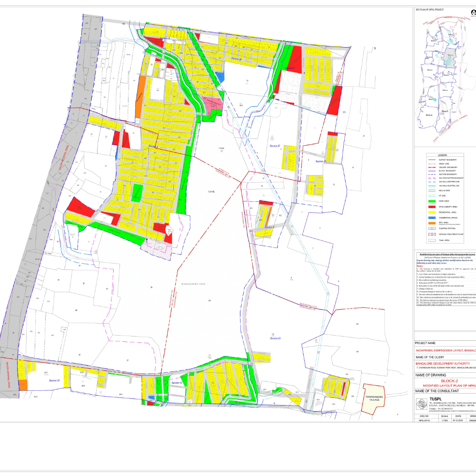Click the 'Sector-D' map label
Viewport: 476px width, 476px height.
[x=320, y=161]
